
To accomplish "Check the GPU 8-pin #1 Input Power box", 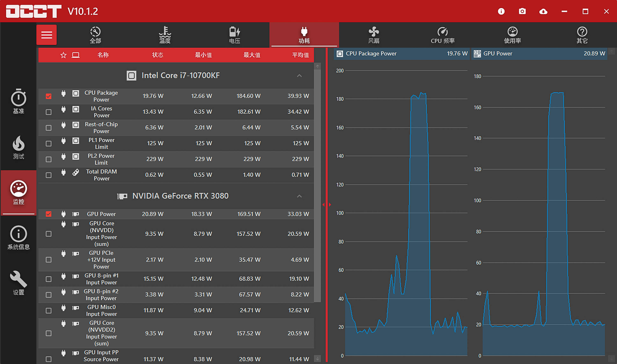I will click(49, 279).
